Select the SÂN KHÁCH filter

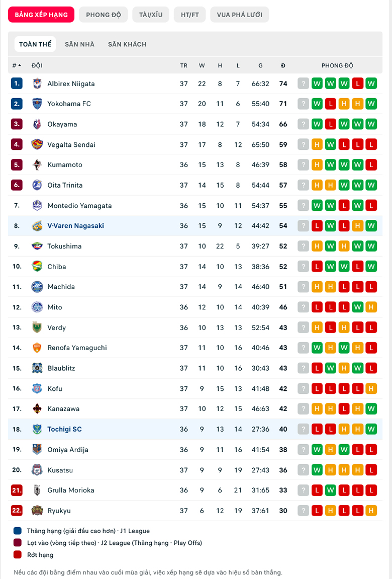[127, 44]
